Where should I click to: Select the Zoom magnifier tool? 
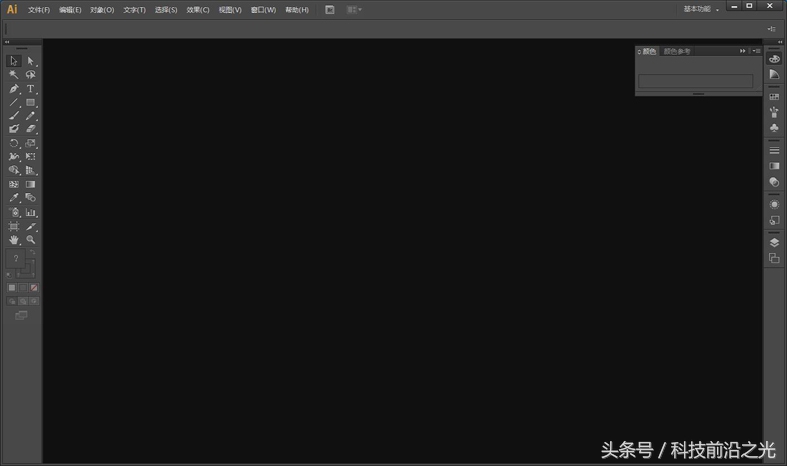(x=31, y=240)
